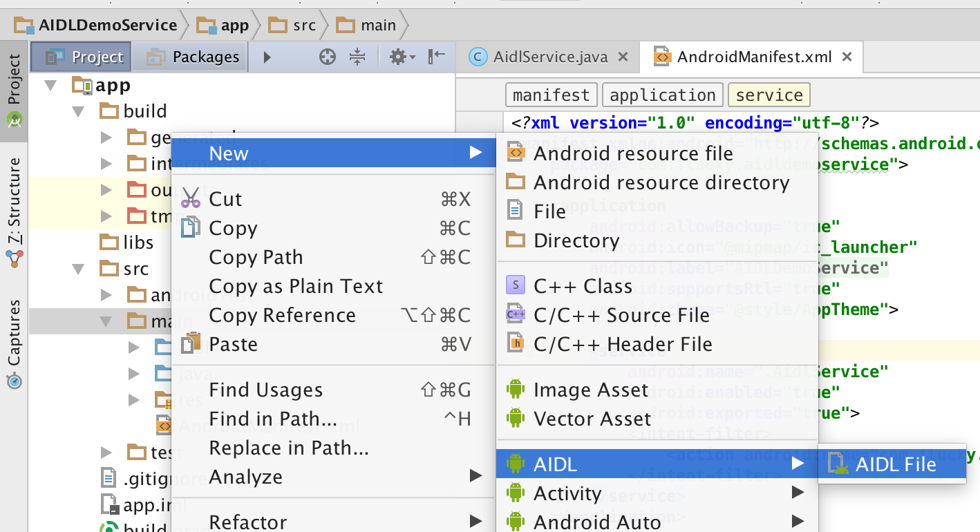
Task: Select the app.iml file row
Action: tap(243, 504)
